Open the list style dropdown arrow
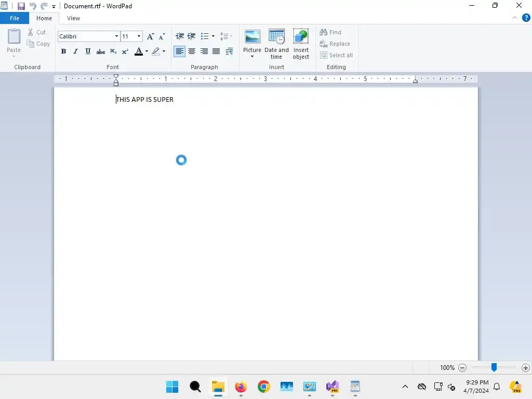The height and width of the screenshot is (399, 532). pos(213,36)
